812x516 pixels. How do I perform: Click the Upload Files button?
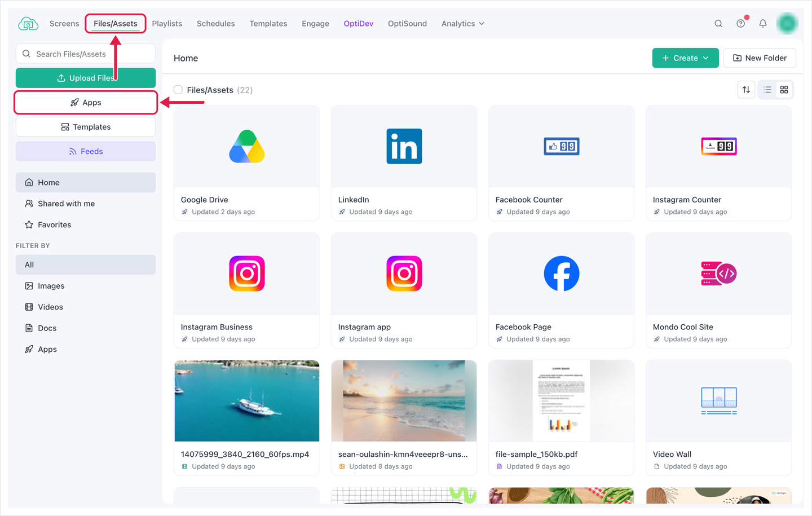coord(86,78)
